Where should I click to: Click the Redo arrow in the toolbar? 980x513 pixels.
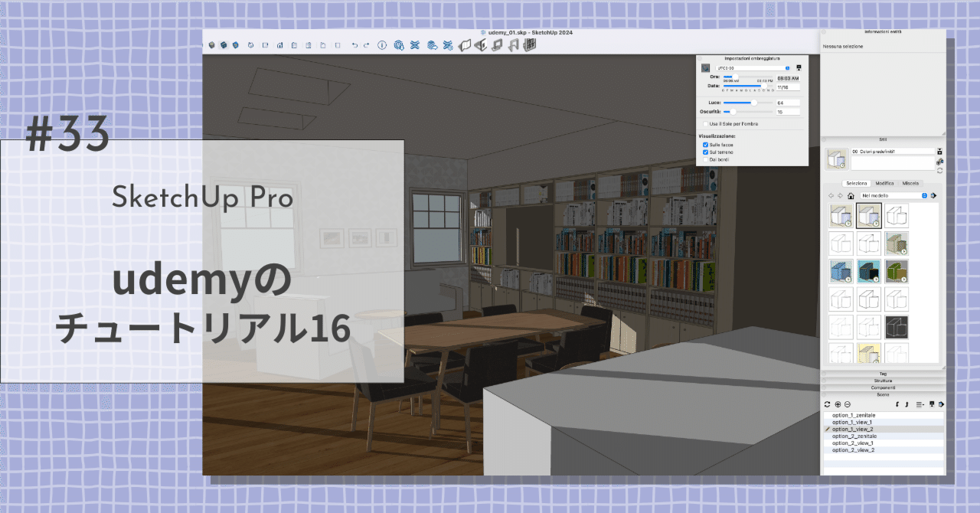[367, 44]
